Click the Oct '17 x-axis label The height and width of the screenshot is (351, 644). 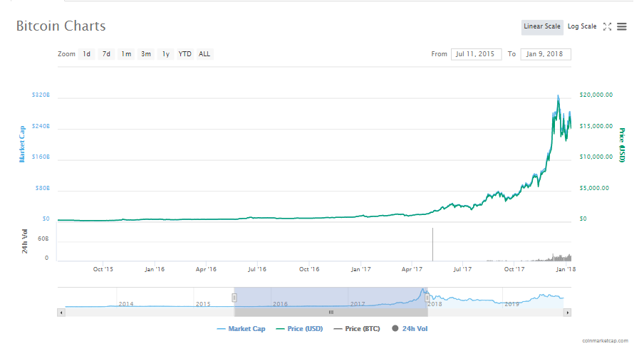[514, 269]
